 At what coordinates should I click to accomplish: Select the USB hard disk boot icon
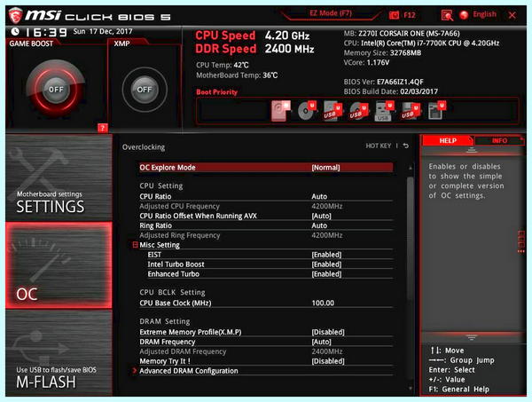(332, 111)
